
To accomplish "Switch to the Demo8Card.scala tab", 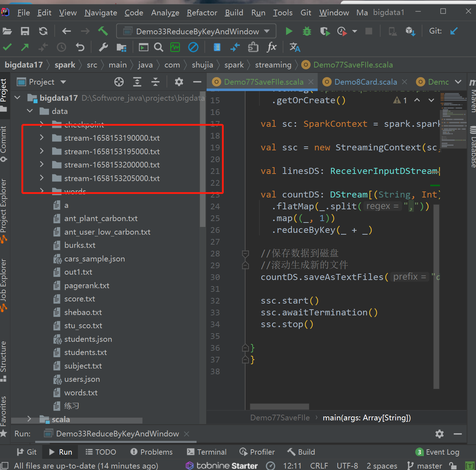I will coord(365,82).
